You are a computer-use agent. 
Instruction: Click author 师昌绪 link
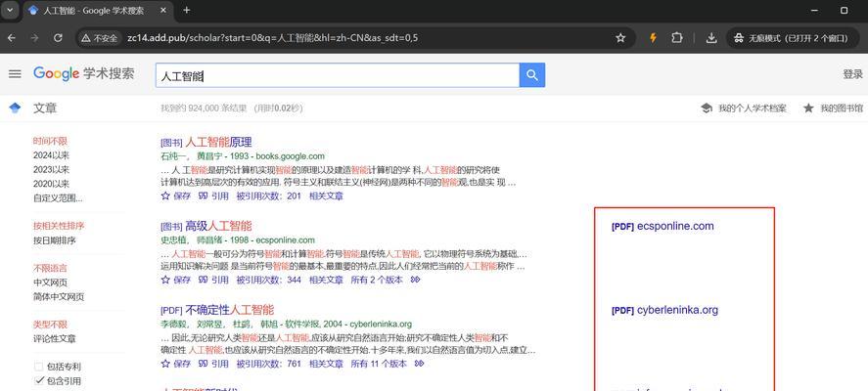click(209, 240)
